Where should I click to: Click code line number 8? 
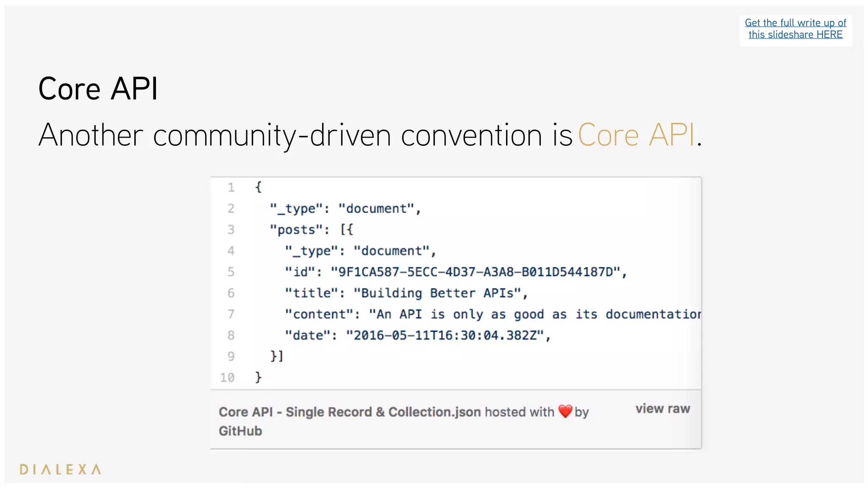(x=231, y=335)
